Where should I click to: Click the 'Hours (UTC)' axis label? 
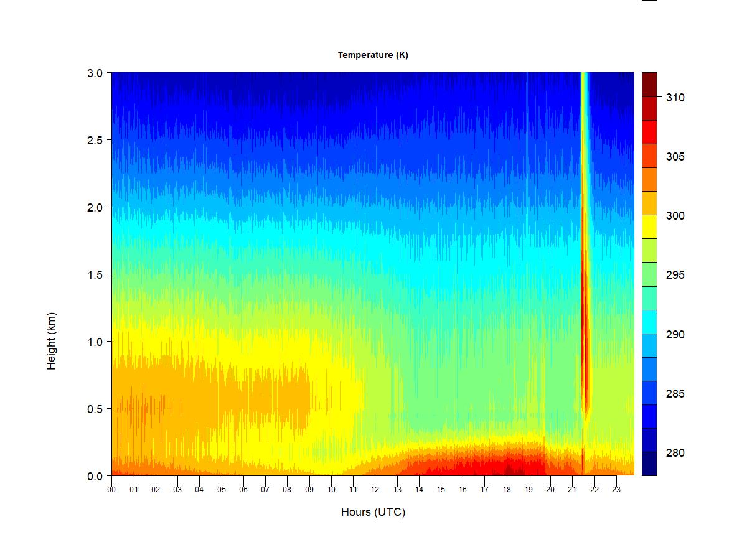pos(373,512)
